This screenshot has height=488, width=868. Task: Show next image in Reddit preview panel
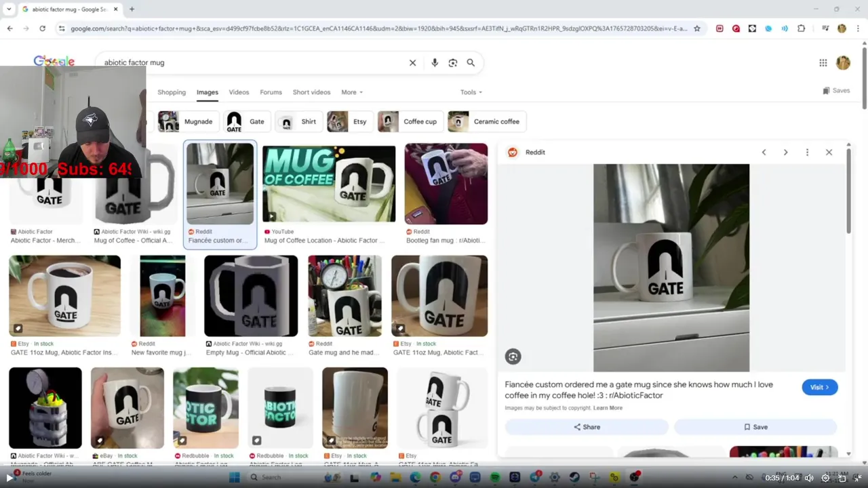coord(785,152)
